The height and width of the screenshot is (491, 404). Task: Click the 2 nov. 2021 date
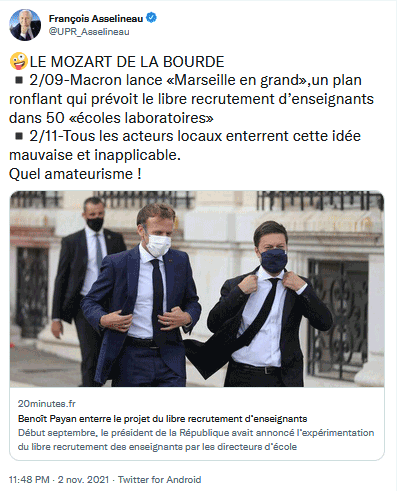83,480
